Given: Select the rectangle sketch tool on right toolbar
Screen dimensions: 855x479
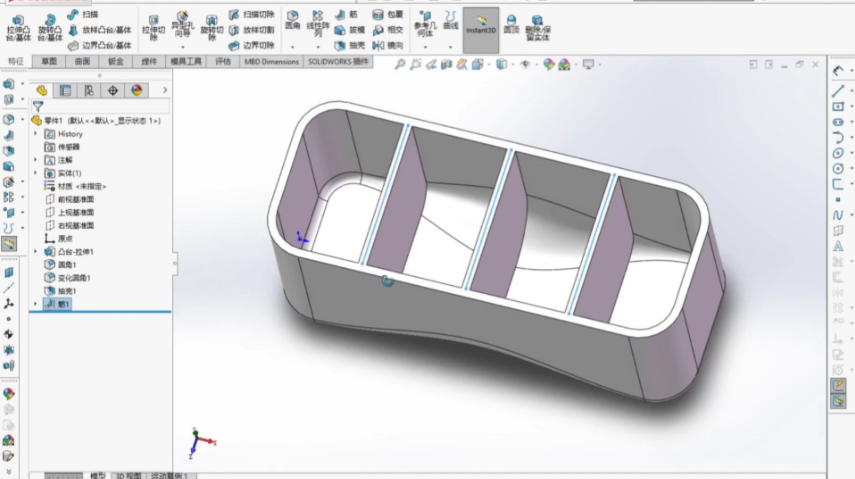Looking at the screenshot, I should (x=838, y=106).
